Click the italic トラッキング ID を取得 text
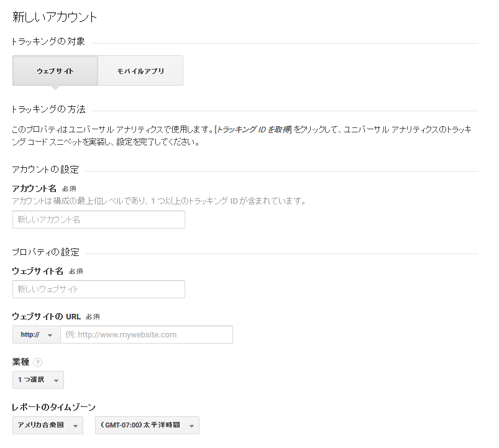The width and height of the screenshot is (499, 448). pos(254,129)
